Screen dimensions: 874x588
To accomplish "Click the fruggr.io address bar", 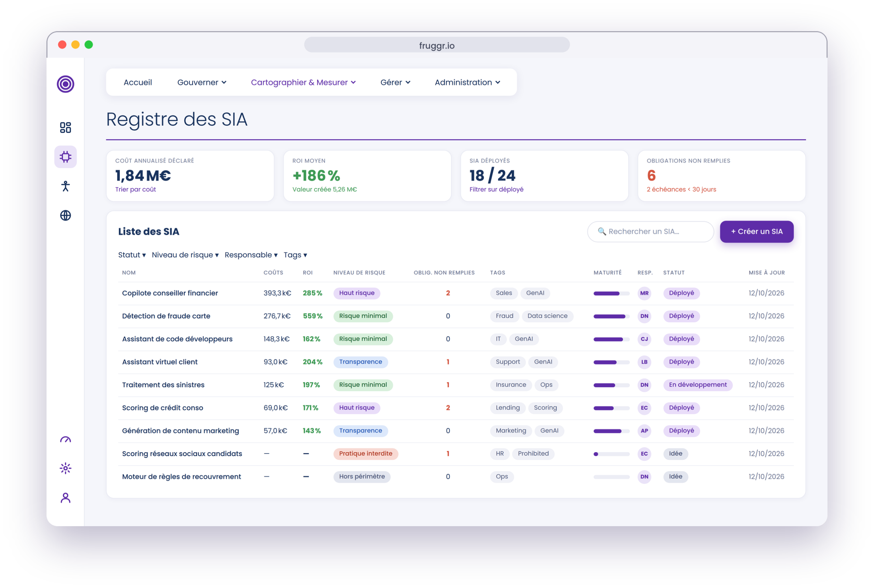I will pyautogui.click(x=437, y=45).
